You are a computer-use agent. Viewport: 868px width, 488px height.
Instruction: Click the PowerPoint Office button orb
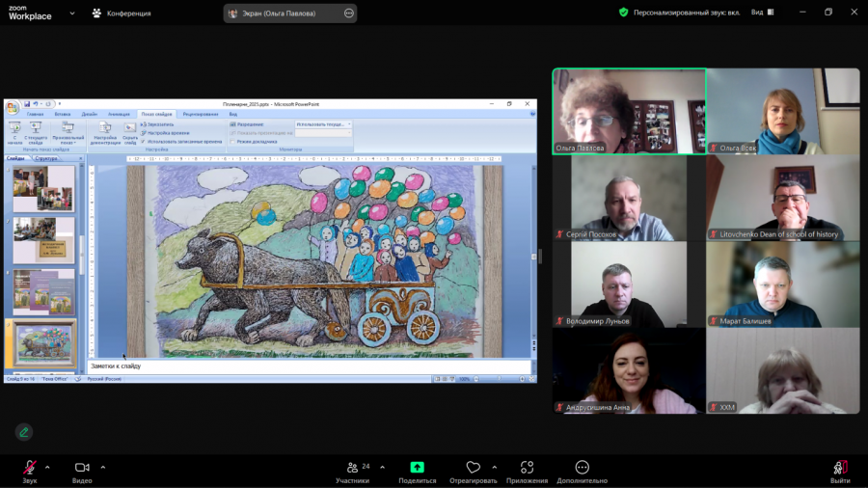13,108
